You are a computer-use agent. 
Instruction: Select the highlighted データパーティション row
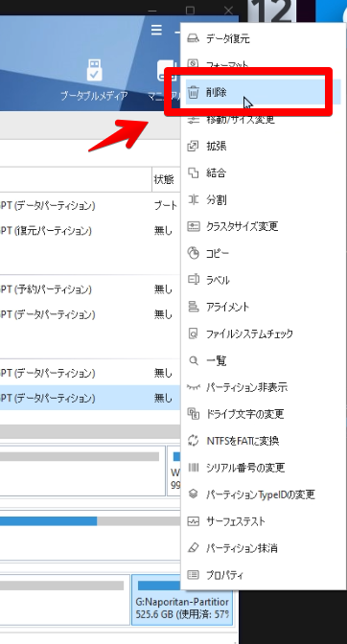click(x=90, y=398)
